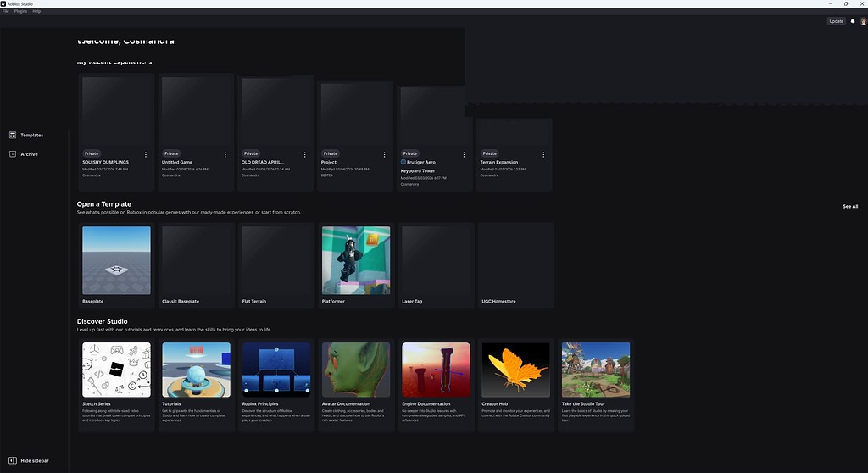Open the Avatar Documentation card image
868x473 pixels.
click(x=355, y=370)
